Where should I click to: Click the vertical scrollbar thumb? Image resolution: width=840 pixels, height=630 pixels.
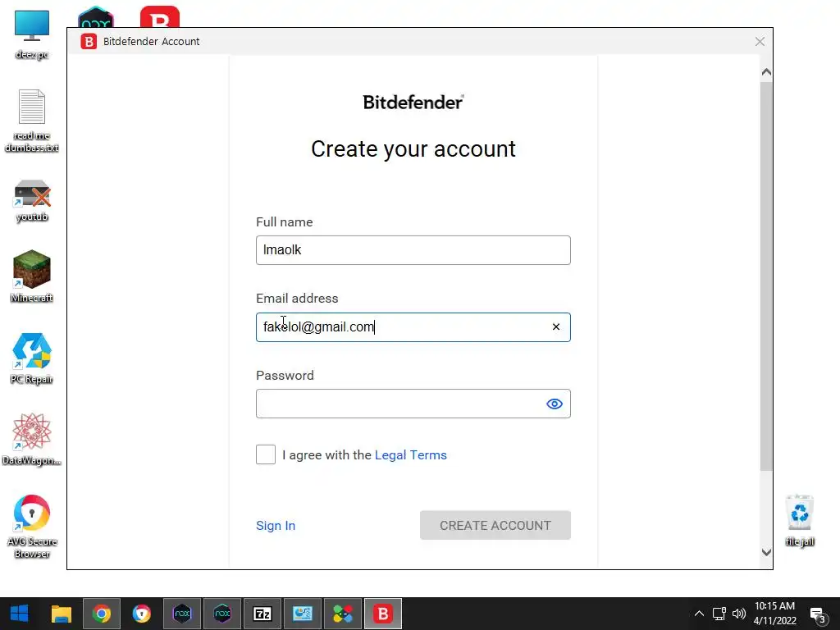pos(767,276)
